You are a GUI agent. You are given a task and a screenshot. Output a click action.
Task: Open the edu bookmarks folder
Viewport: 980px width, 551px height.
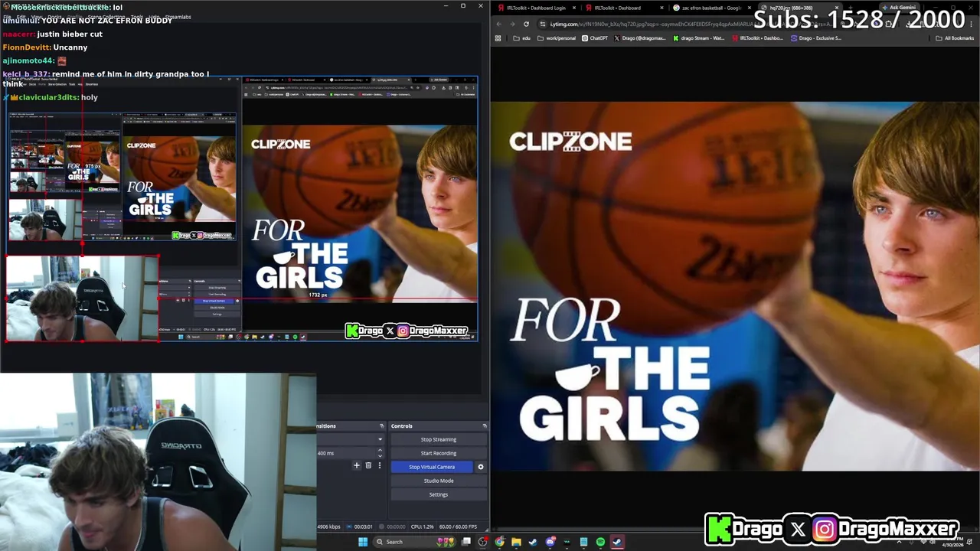(522, 38)
